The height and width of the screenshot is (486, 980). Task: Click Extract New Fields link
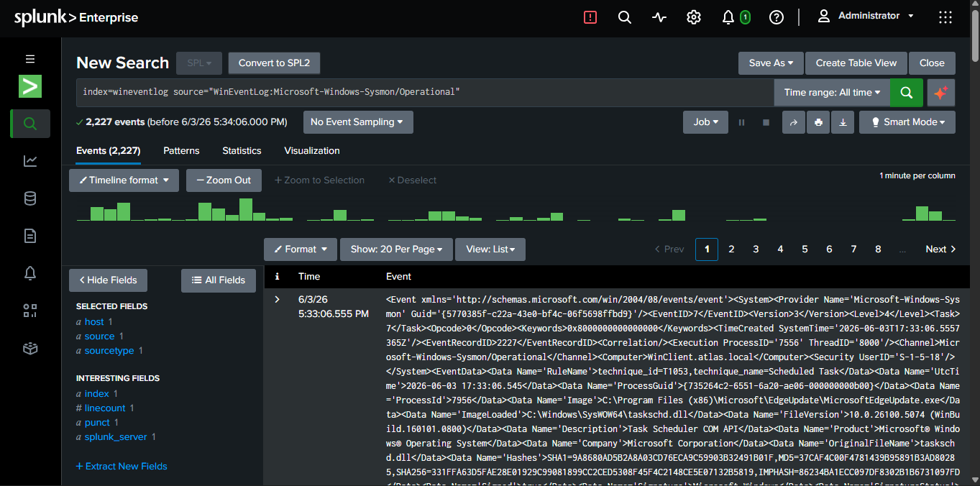click(x=122, y=467)
